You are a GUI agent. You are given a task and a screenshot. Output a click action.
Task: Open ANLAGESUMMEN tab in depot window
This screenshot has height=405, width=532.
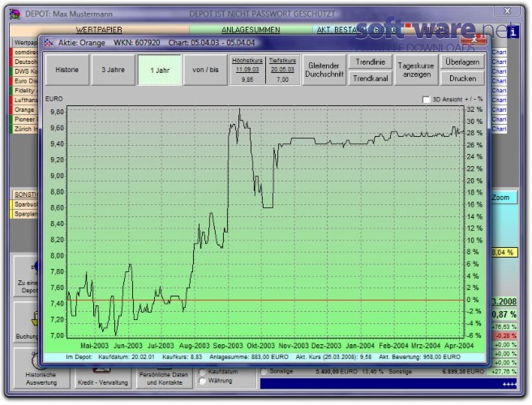(251, 30)
